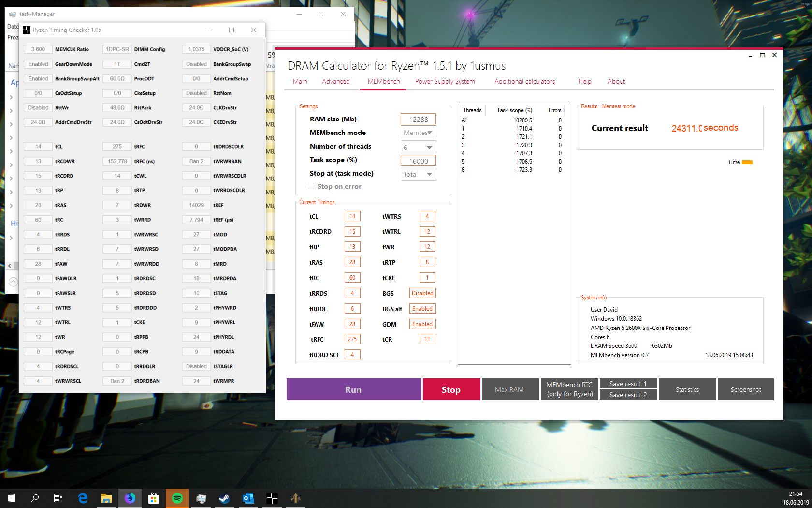Click MEMbench RTC (only for Ryzen) button
Viewport: 812px width, 508px height.
[569, 389]
